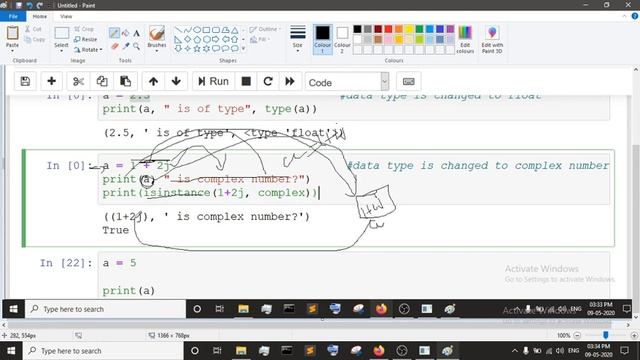Image resolution: width=640 pixels, height=360 pixels.
Task: Open the Resize dialog from Image group
Action: (x=85, y=39)
